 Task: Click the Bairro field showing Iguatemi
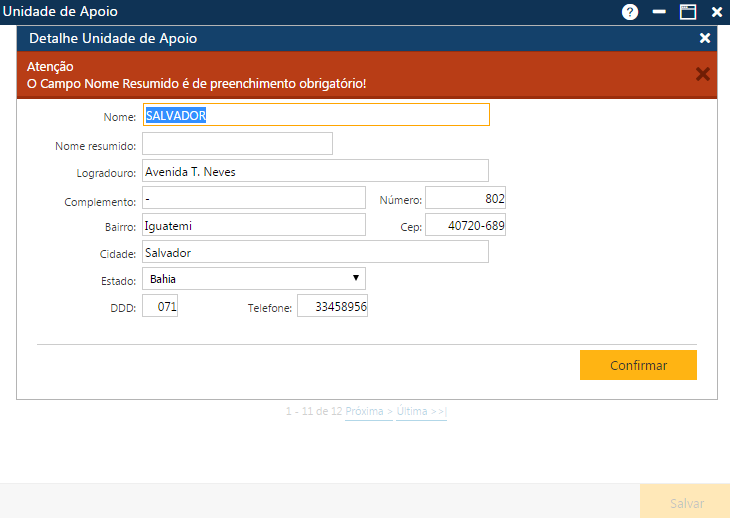(x=254, y=226)
